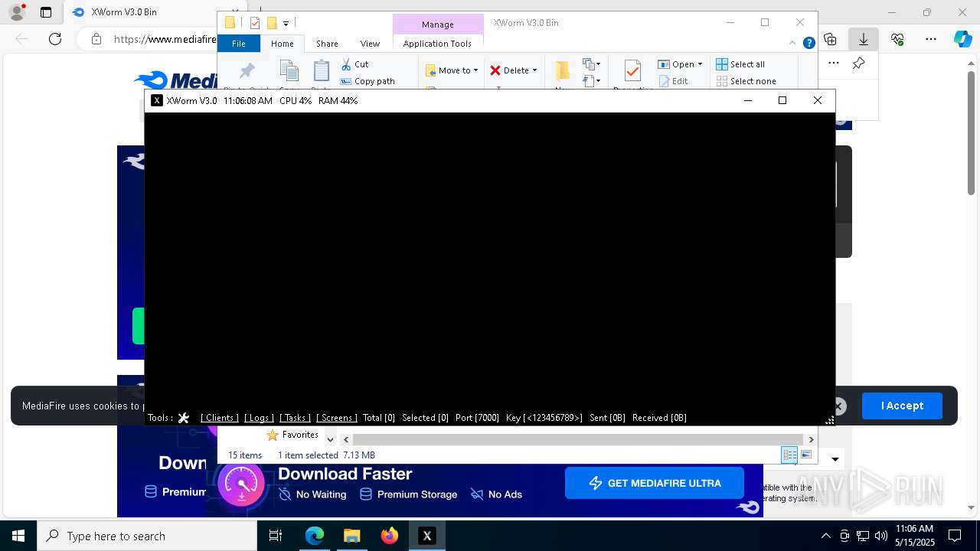Image resolution: width=980 pixels, height=551 pixels.
Task: Click the Cut command in Explorer ribbon
Action: pyautogui.click(x=354, y=64)
